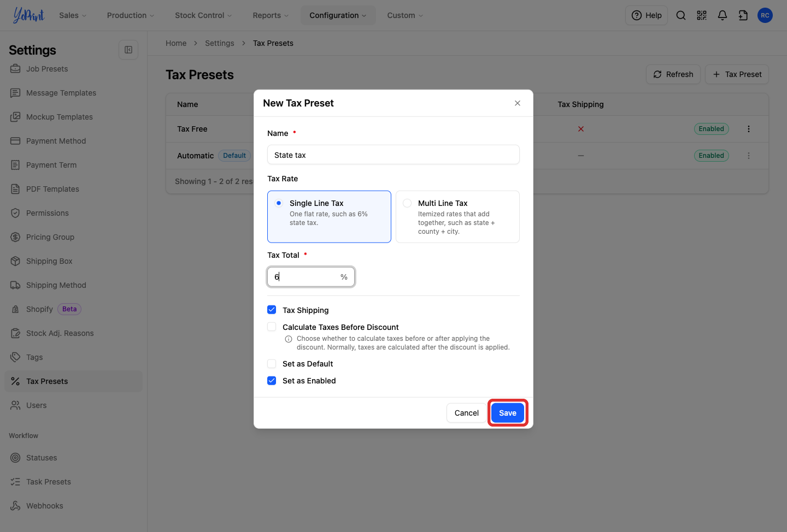Image resolution: width=787 pixels, height=532 pixels.
Task: Expand the Reports menu
Action: point(271,15)
